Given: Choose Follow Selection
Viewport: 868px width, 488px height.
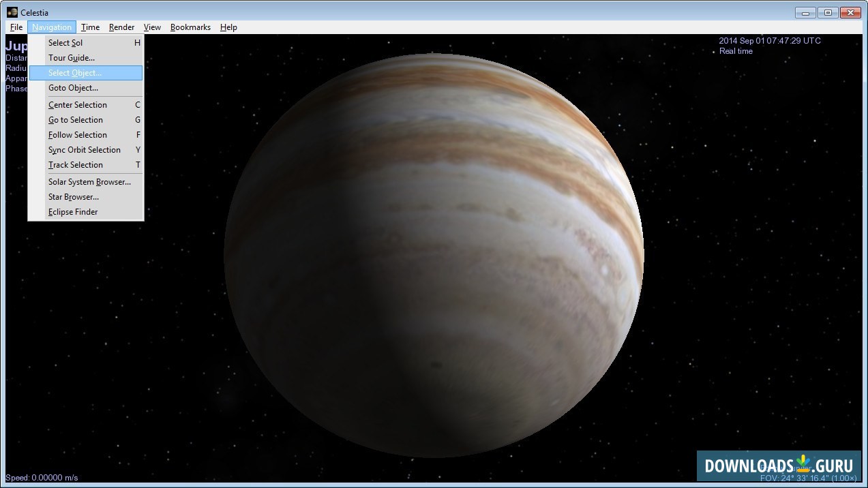Looking at the screenshot, I should tap(86, 135).
